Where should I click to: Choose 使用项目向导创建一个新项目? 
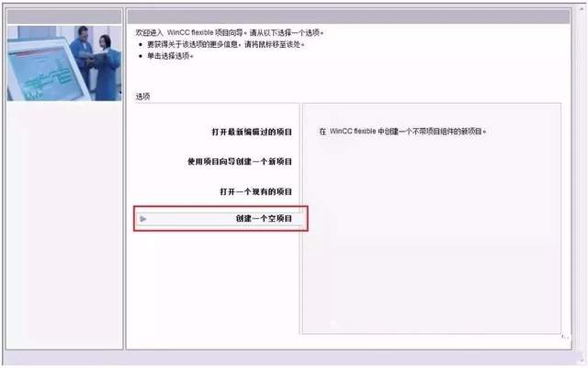tap(240, 162)
